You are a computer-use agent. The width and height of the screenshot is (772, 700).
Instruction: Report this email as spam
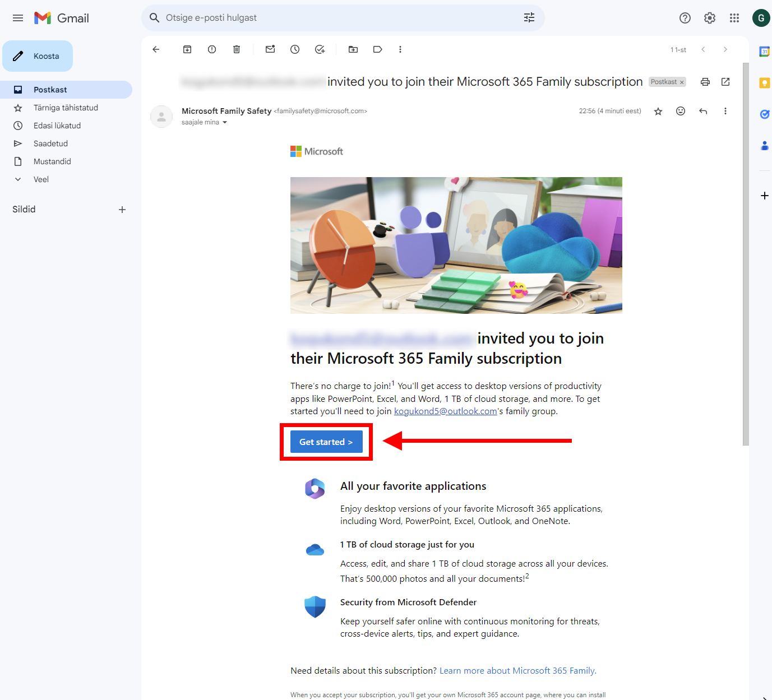pos(212,49)
